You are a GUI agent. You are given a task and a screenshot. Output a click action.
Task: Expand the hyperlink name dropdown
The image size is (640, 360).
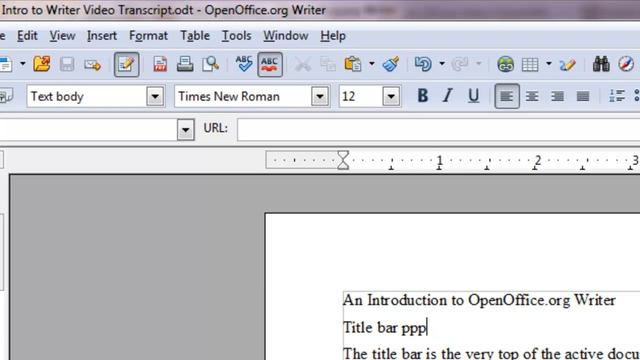click(x=185, y=129)
